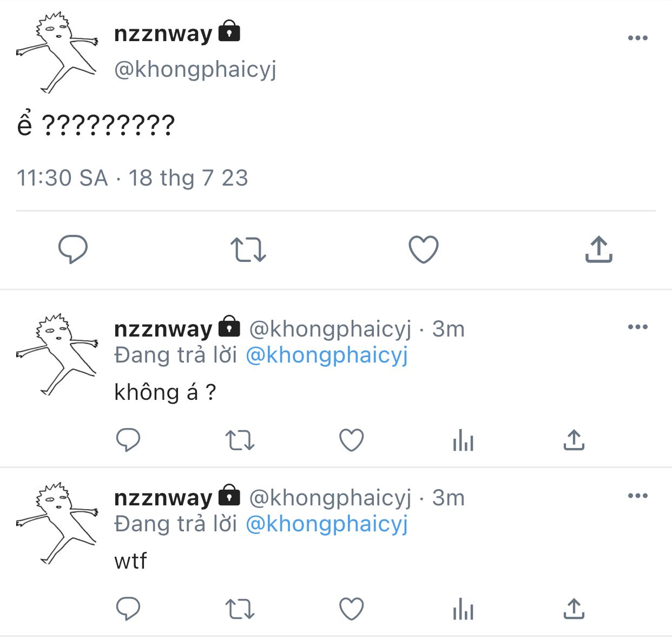Open three-dot menu on "wtf" reply
Viewport: 672px width, 639px height.
(x=638, y=496)
